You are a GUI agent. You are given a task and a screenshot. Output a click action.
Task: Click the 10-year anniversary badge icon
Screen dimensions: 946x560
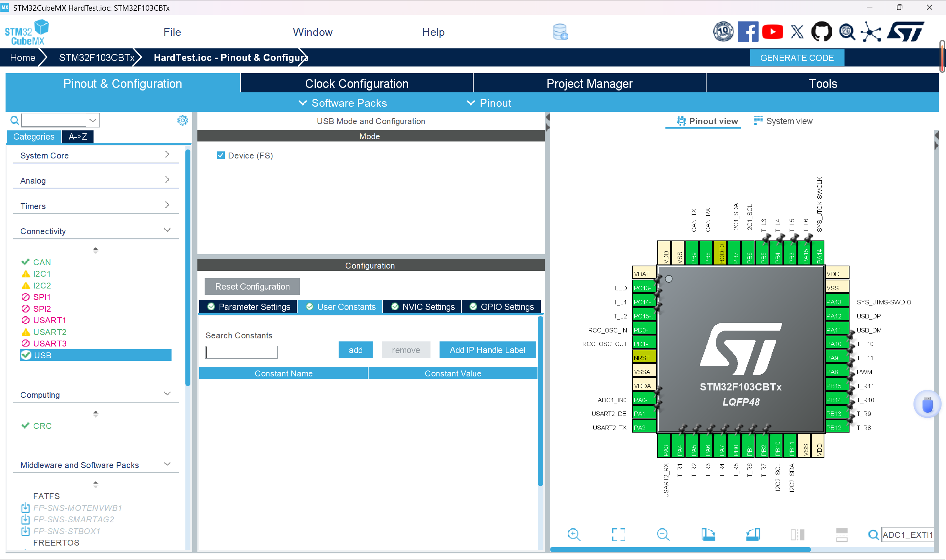point(723,32)
